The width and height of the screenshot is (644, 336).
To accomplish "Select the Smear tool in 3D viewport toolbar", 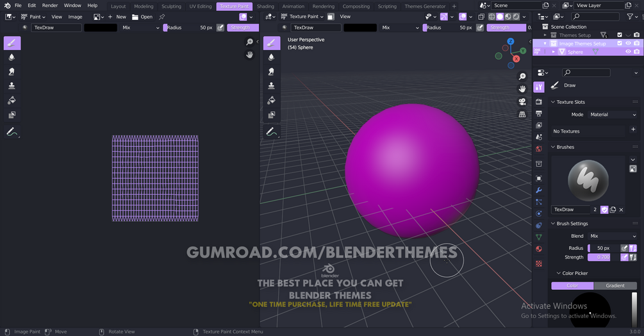I will 272,71.
